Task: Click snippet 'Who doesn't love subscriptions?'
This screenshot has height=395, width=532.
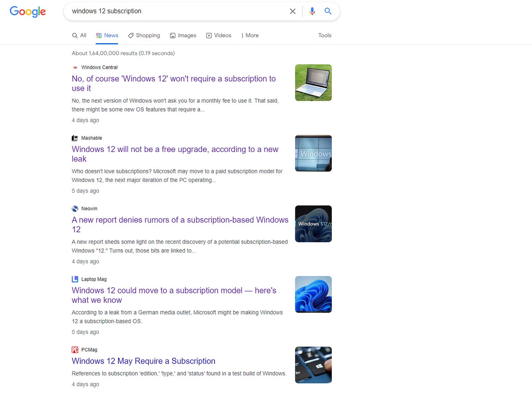Action: 177,176
